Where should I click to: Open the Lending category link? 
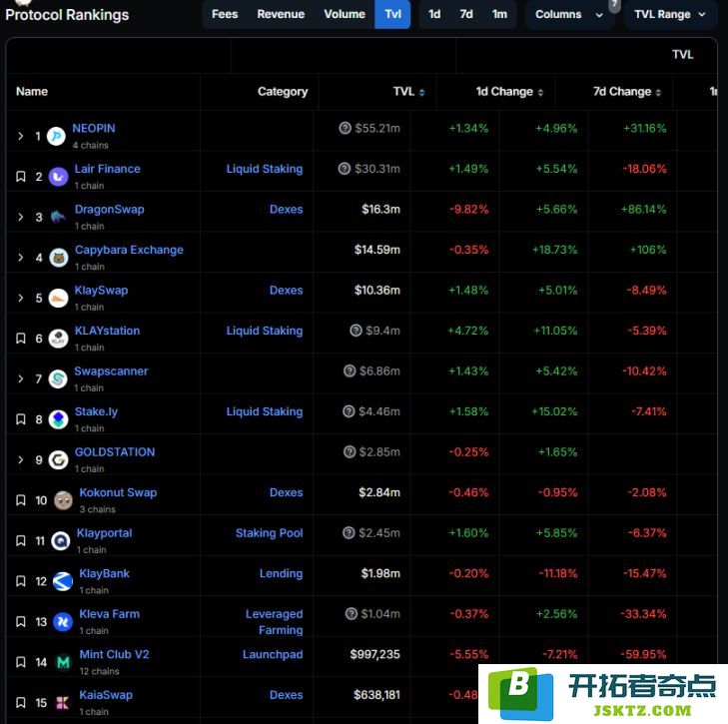tap(281, 573)
